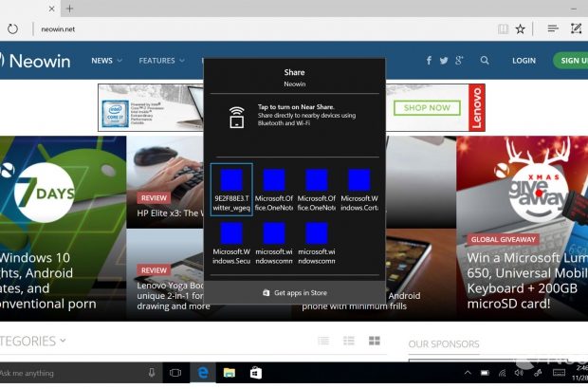Close the current browser tab
This screenshot has height=389, width=588.
coord(52,9)
